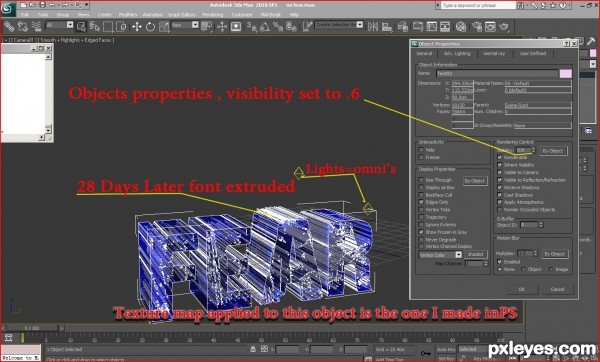Enable the Display as Box checkbox
The width and height of the screenshot is (600, 362).
pyautogui.click(x=421, y=188)
